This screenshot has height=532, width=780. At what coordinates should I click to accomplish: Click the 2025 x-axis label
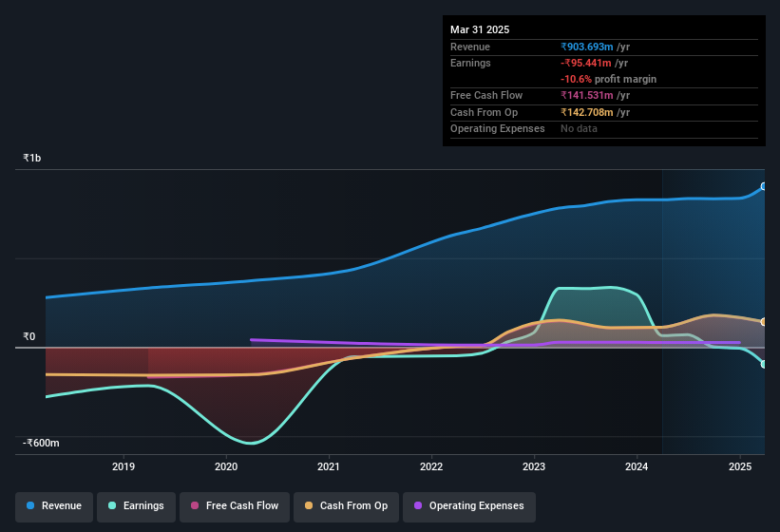click(740, 466)
